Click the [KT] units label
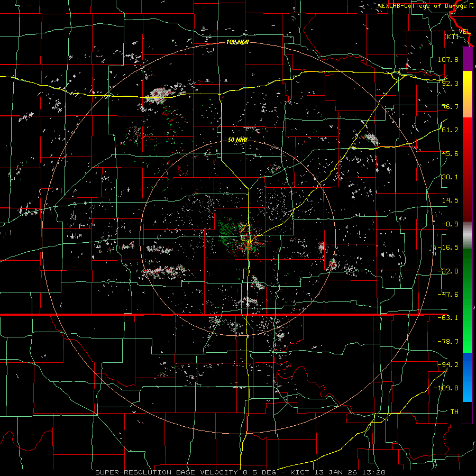Viewport: 476px width, 476px height. [452, 36]
